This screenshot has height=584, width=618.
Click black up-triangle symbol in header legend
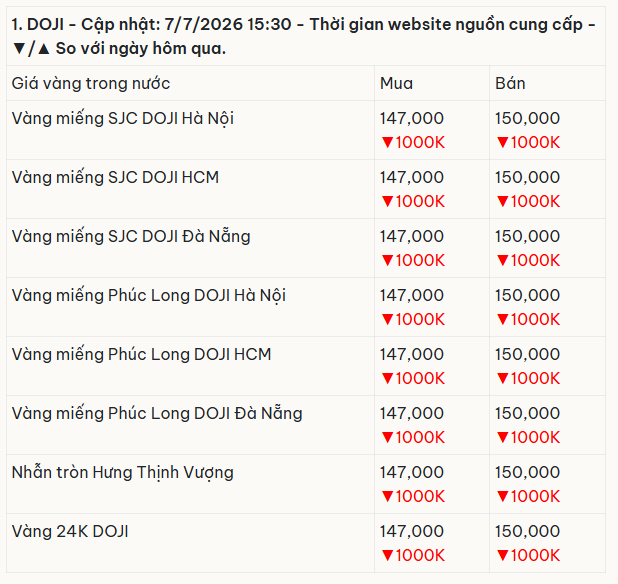point(43,49)
